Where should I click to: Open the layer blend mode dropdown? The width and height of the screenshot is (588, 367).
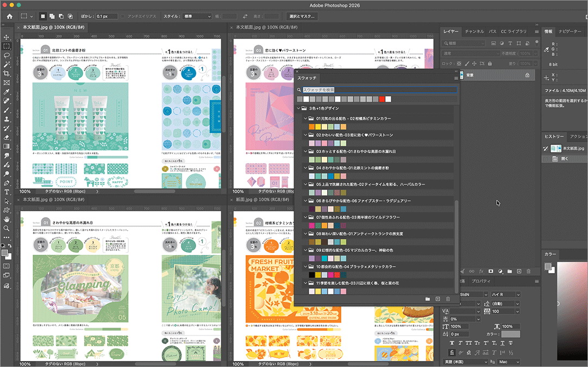(471, 54)
